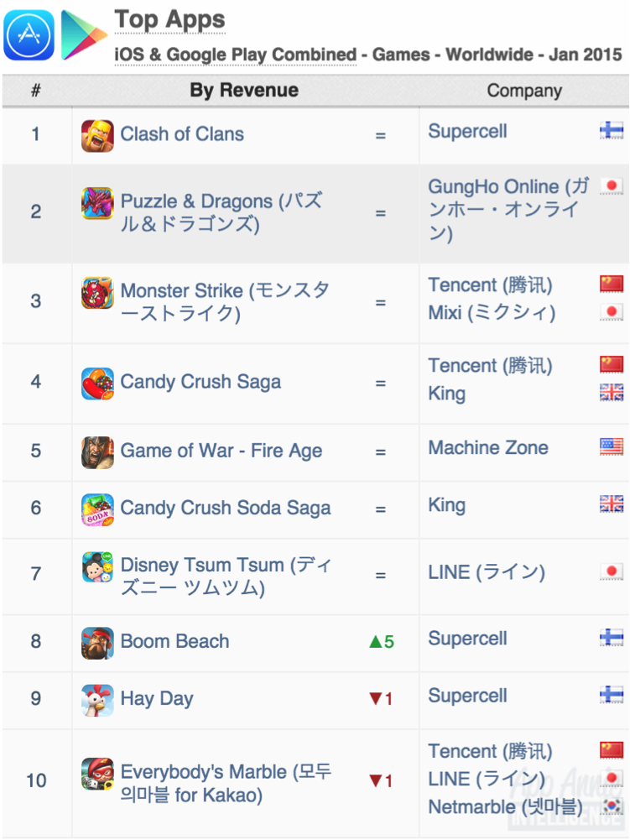
Task: Open the Boom Beach game link
Action: tap(174, 641)
